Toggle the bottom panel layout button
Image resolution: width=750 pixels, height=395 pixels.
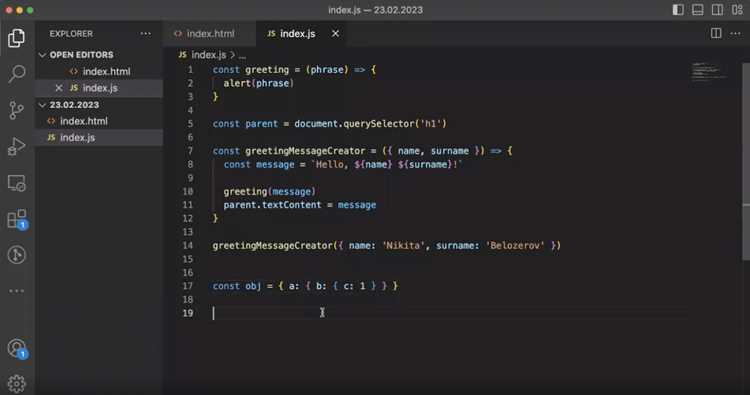click(x=697, y=10)
